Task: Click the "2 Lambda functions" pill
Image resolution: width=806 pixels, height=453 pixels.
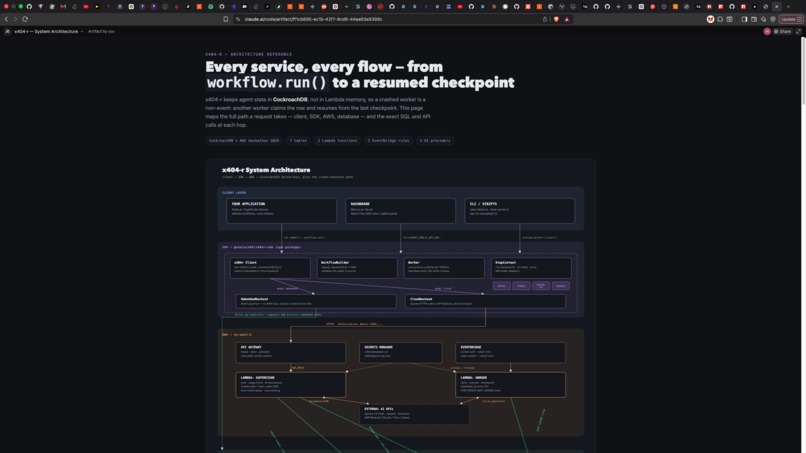Action: tap(337, 140)
